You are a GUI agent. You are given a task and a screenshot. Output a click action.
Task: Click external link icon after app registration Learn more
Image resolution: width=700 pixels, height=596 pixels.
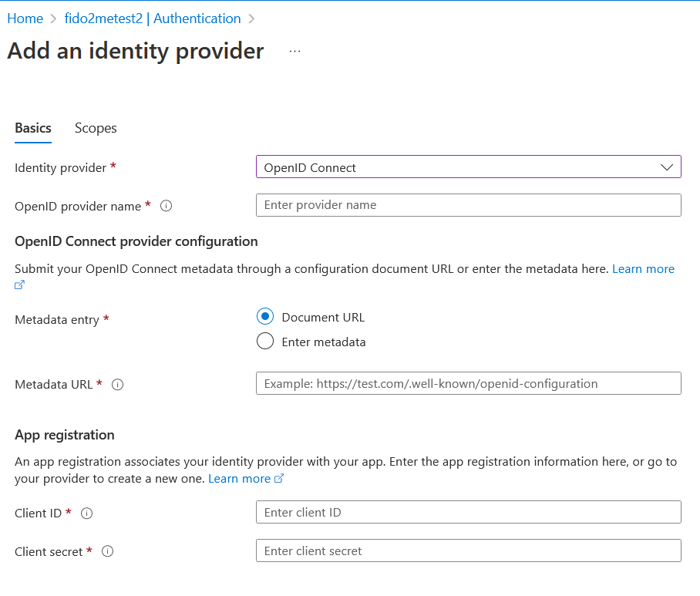tap(279, 479)
